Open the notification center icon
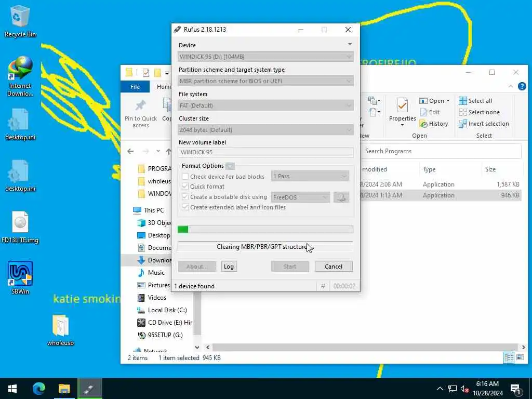Screen dimensions: 532x399 [x=515, y=389]
